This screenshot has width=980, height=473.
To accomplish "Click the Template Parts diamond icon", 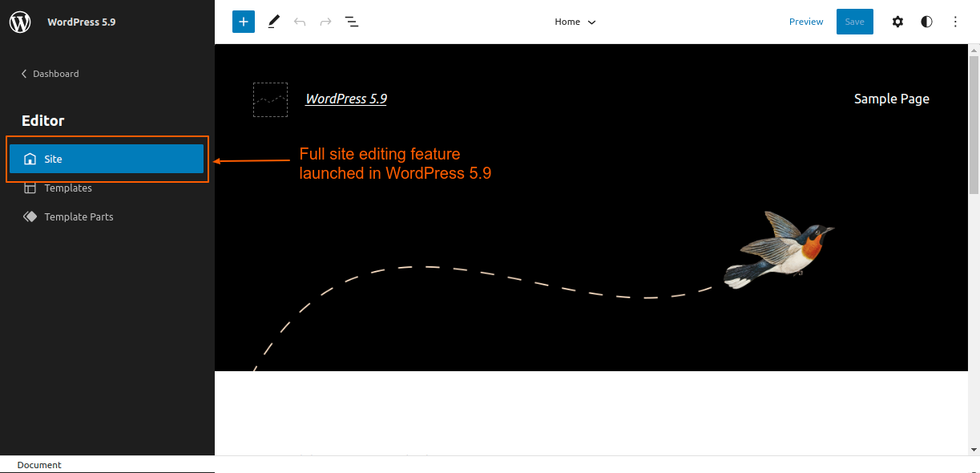I will point(30,216).
